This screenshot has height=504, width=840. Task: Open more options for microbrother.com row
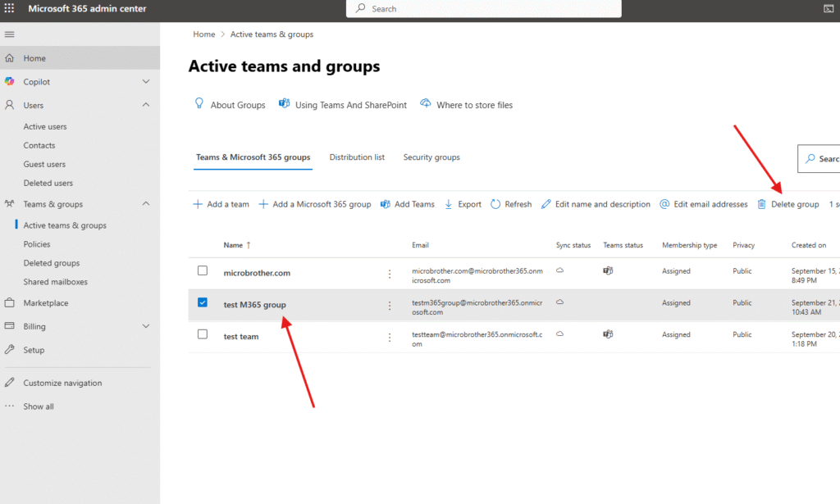pos(390,273)
